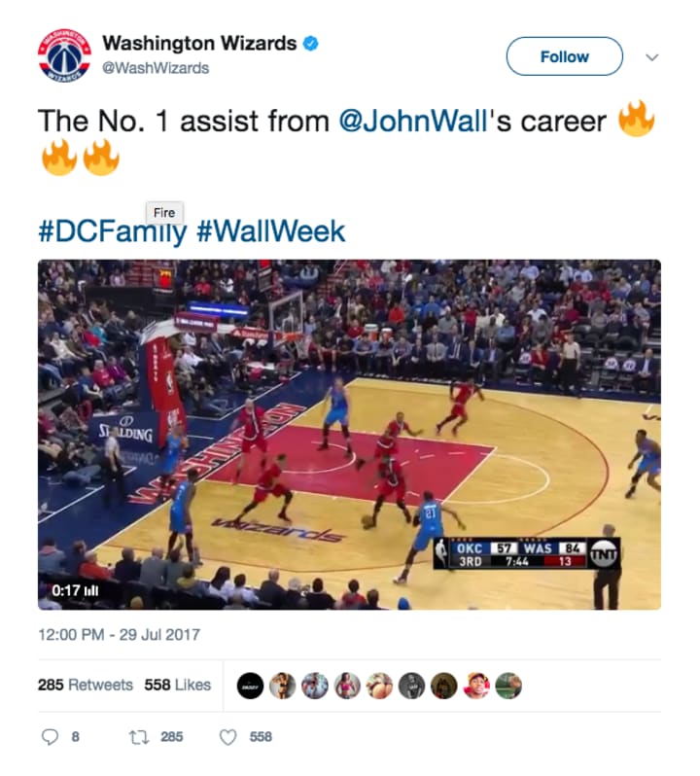Click the 12:00 PM - 29 Jul 2017 timestamp
The height and width of the screenshot is (776, 700).
(120, 635)
